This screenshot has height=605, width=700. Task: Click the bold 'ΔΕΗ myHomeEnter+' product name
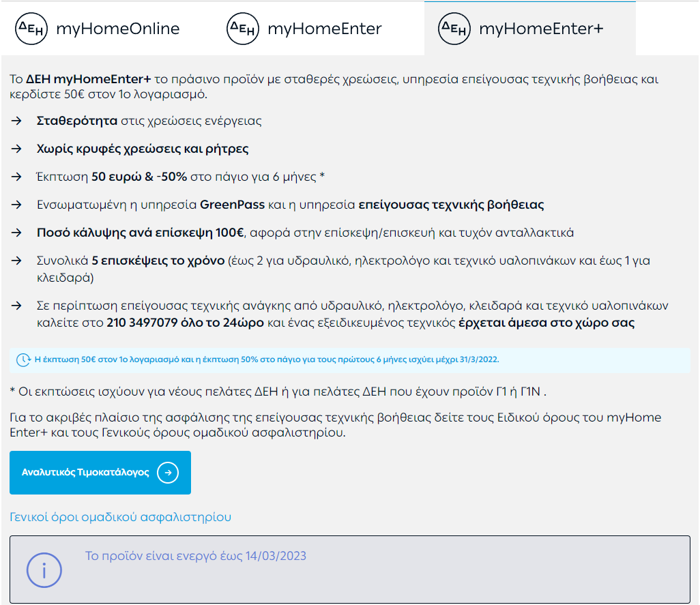[x=89, y=79]
